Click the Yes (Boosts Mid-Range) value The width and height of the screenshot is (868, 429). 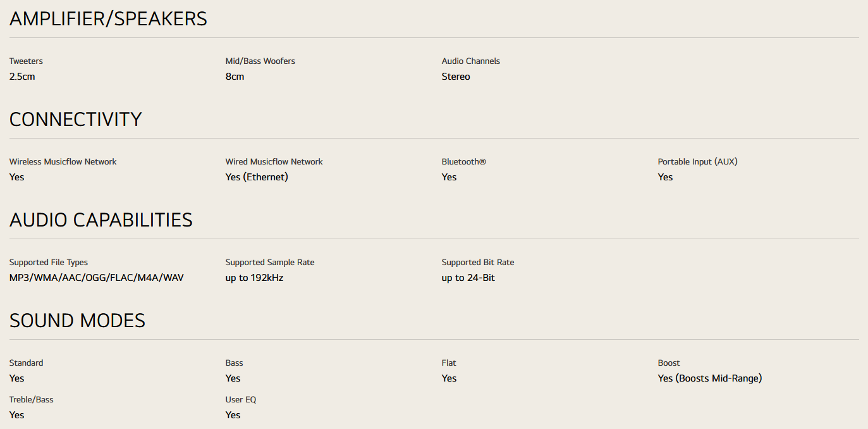tap(709, 378)
